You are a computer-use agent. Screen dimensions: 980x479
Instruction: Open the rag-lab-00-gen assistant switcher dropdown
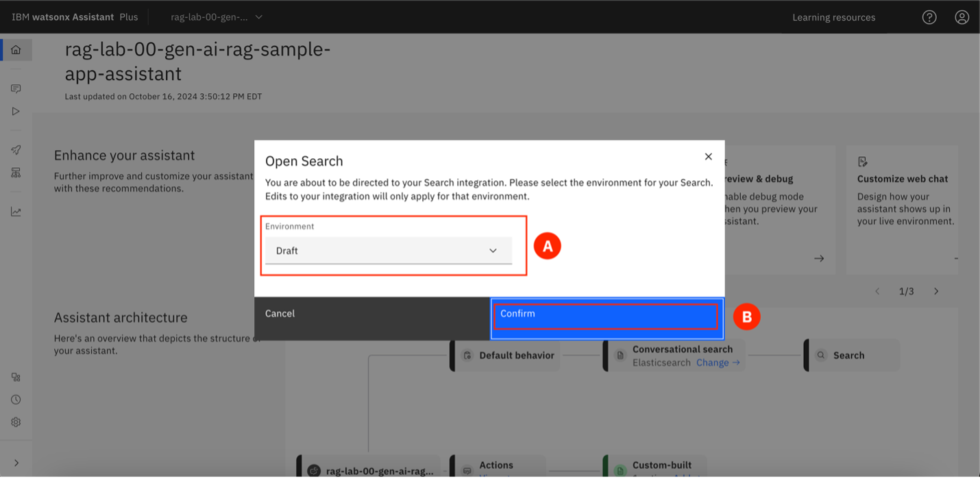pyautogui.click(x=217, y=17)
